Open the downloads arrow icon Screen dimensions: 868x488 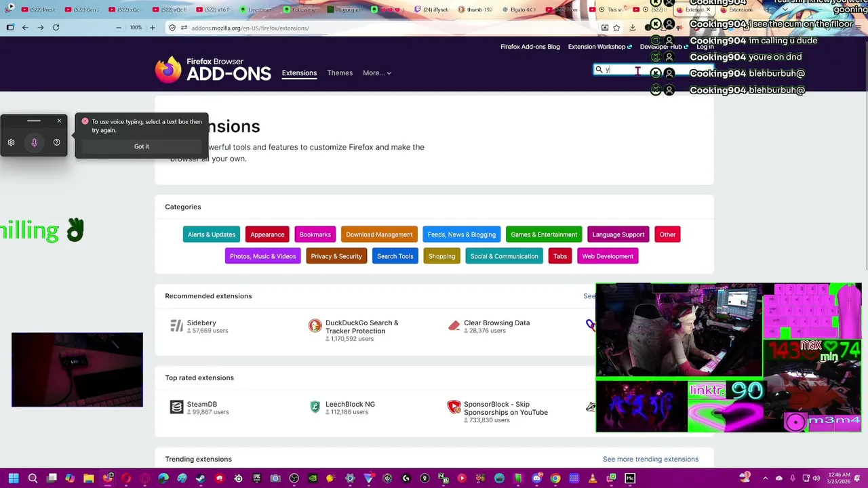[x=632, y=28]
